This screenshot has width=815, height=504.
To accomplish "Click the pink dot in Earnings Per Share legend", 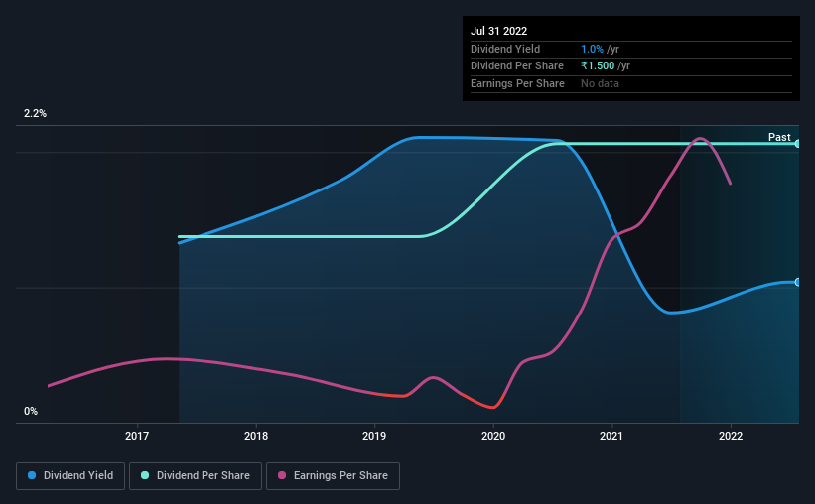I will coord(283,475).
